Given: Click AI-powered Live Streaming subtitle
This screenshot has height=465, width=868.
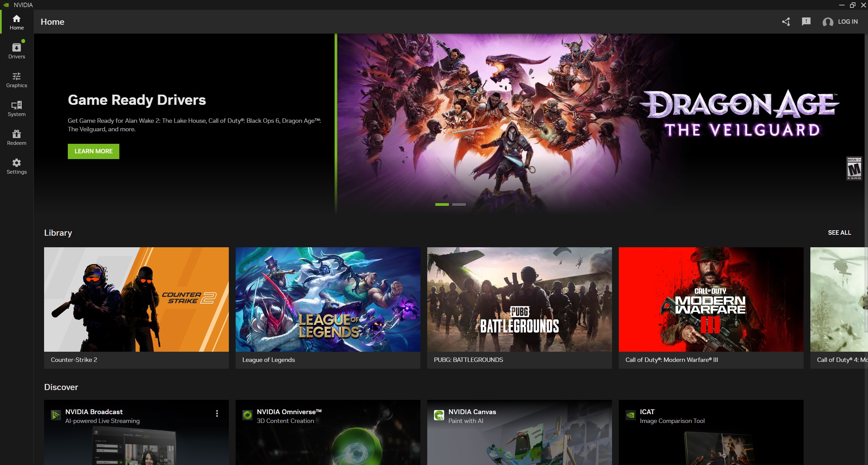Looking at the screenshot, I should click(102, 421).
